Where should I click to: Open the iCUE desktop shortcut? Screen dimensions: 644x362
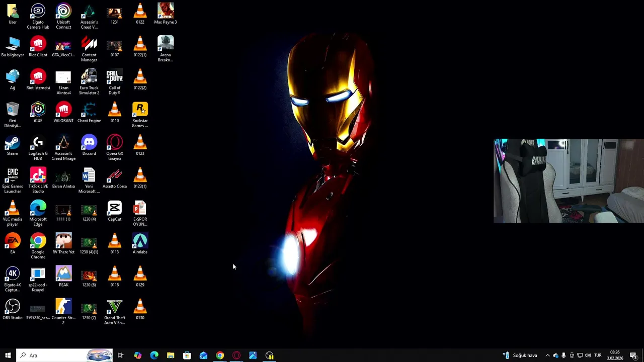click(38, 113)
